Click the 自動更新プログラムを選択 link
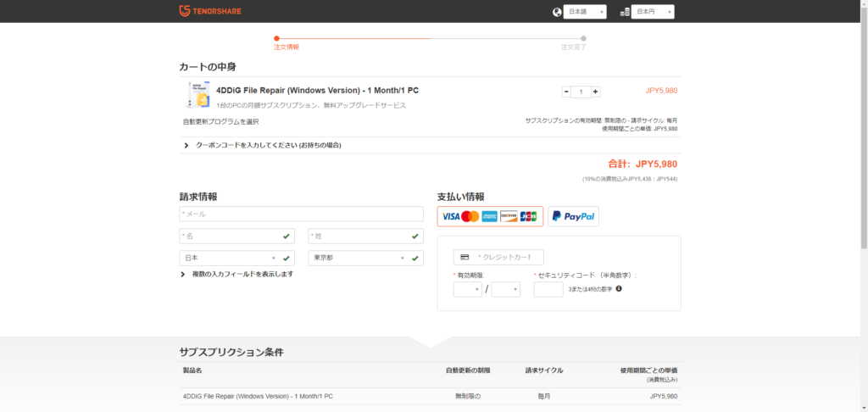 [220, 121]
